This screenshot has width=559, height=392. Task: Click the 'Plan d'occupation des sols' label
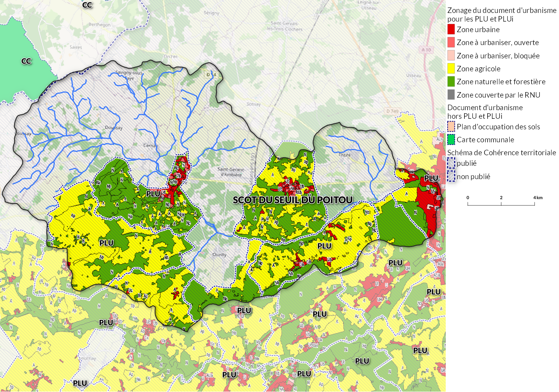coord(498,127)
